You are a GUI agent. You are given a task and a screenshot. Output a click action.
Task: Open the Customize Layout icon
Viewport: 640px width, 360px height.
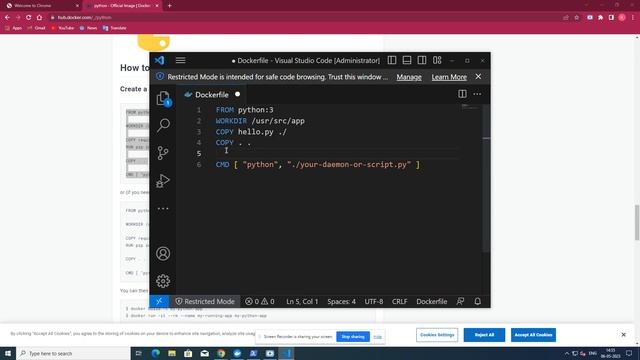pos(437,60)
